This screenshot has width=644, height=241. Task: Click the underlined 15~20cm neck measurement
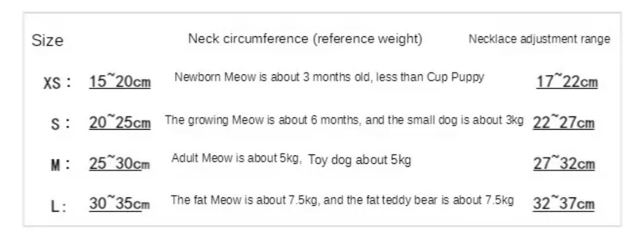click(120, 82)
